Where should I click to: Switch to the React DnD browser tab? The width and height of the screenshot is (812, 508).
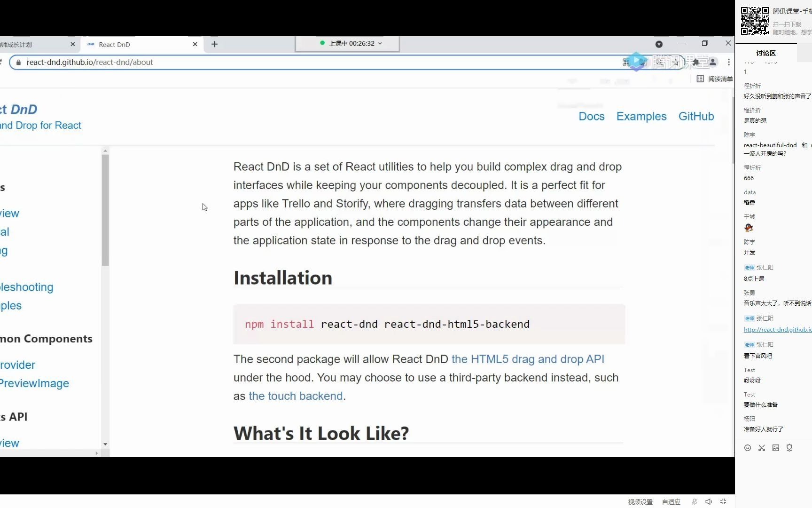[x=141, y=44]
